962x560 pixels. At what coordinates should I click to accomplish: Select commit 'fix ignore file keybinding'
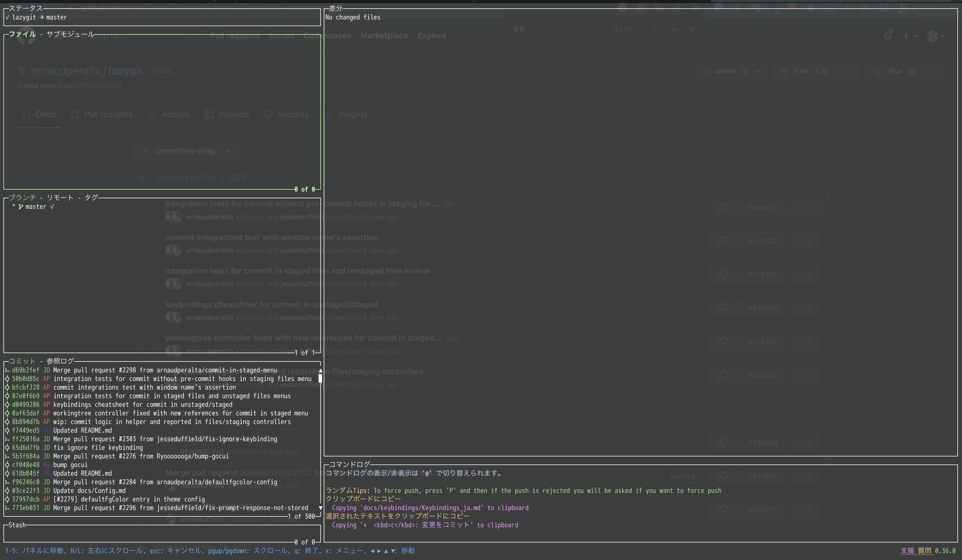(98, 447)
